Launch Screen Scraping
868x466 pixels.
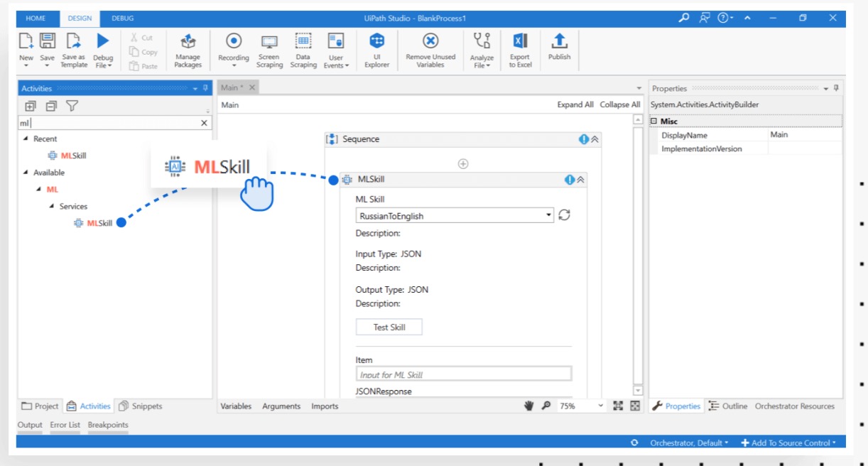tap(269, 50)
